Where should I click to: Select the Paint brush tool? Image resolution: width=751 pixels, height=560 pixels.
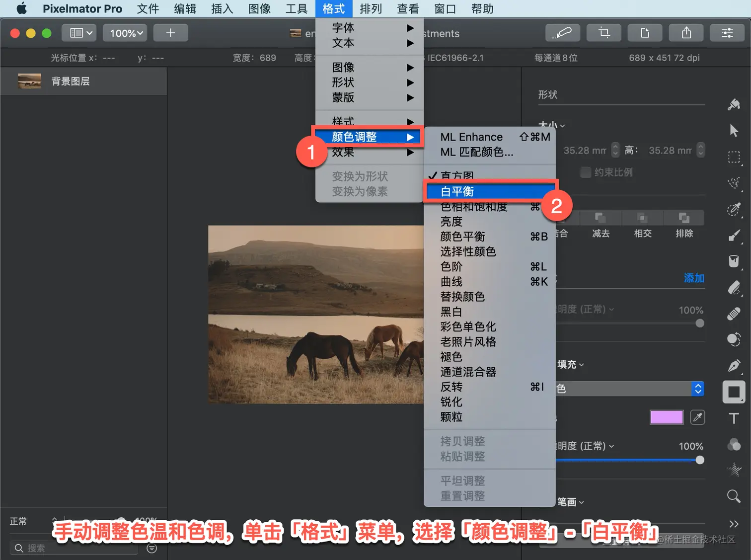[734, 236]
